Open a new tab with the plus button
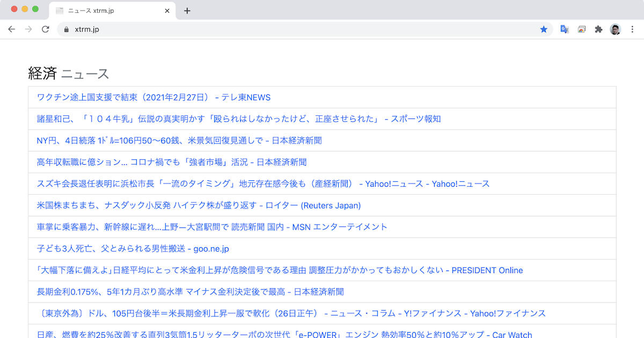This screenshot has height=338, width=644. click(x=187, y=11)
